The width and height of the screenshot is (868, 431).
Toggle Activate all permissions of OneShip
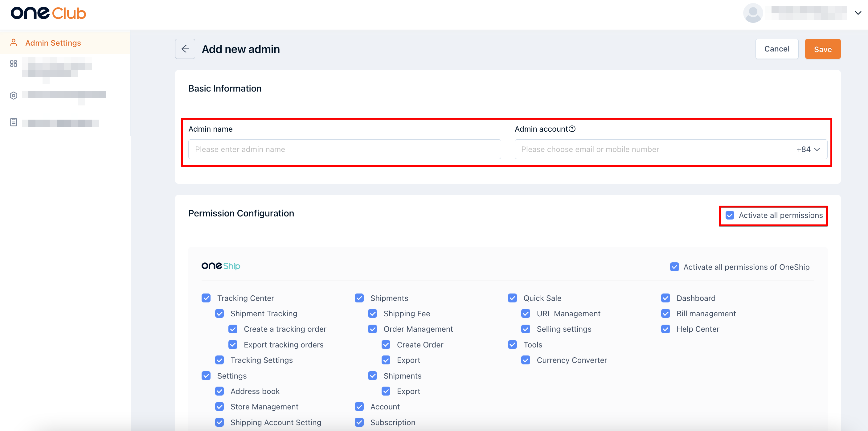click(x=674, y=267)
